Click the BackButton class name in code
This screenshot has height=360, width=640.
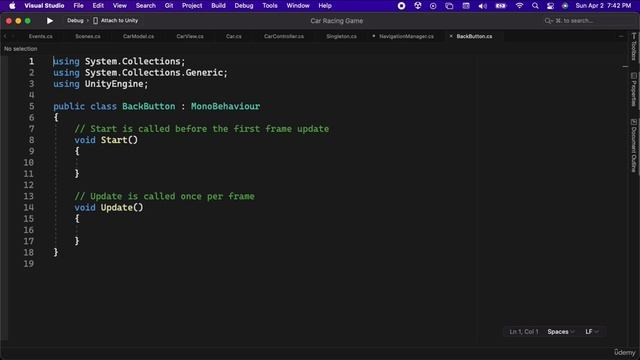pyautogui.click(x=149, y=107)
